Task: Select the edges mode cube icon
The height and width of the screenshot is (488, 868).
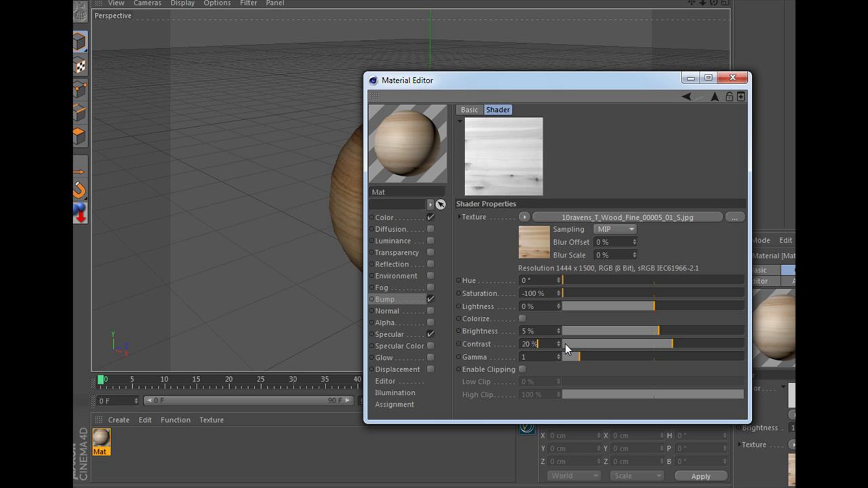Action: 80,112
